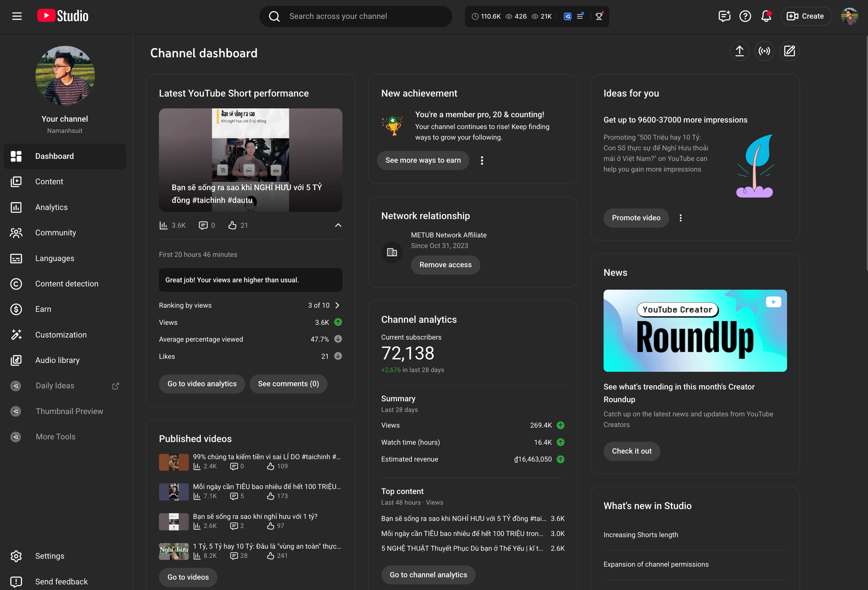Open the hamburger navigation menu
This screenshot has width=868, height=590.
point(17,16)
